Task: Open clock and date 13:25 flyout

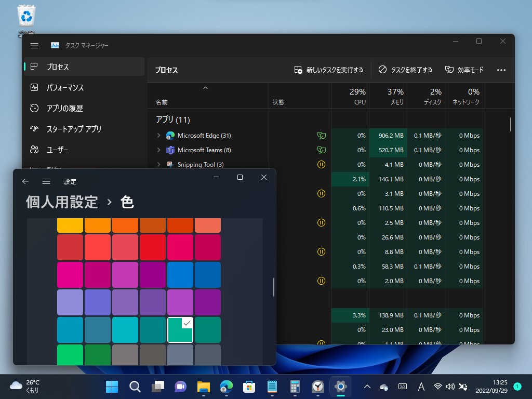Action: (491, 387)
